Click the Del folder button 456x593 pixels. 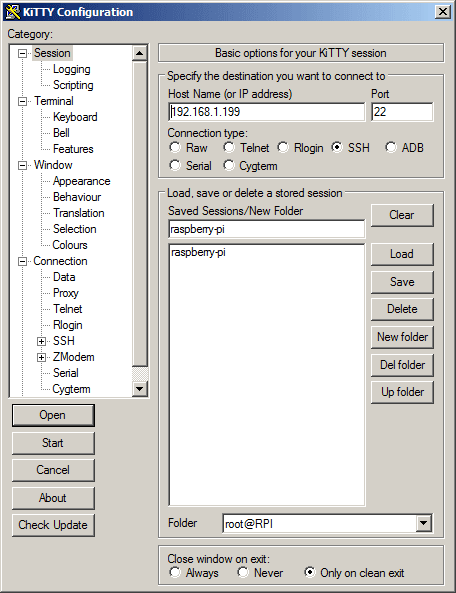pos(402,365)
